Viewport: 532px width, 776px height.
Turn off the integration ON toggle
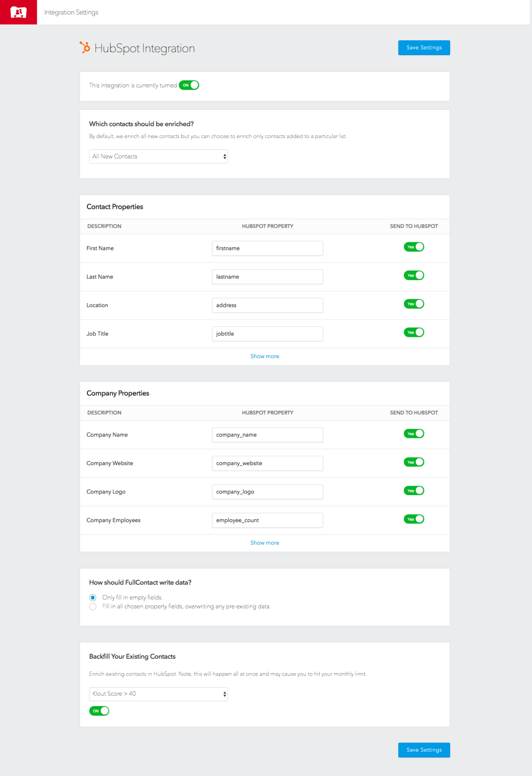(x=189, y=85)
